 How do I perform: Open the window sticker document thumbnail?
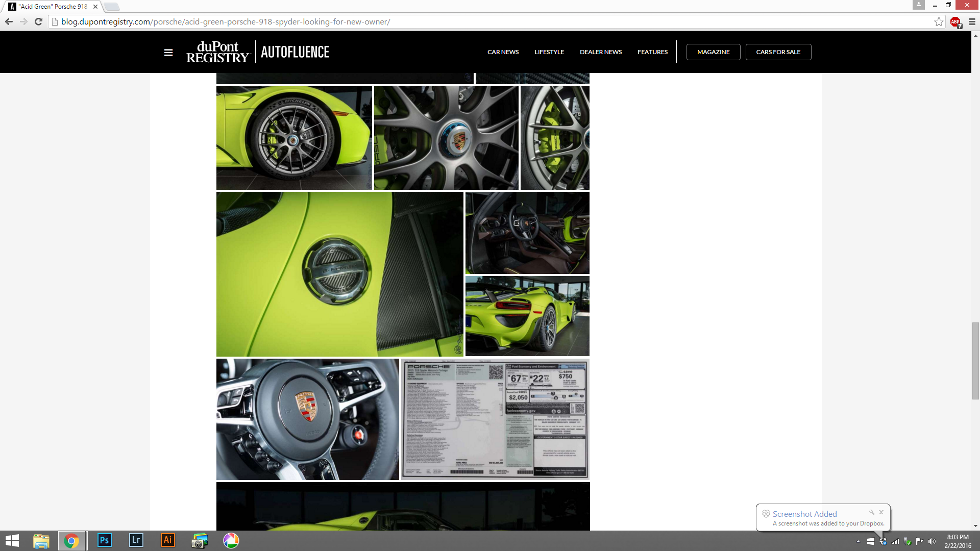495,419
